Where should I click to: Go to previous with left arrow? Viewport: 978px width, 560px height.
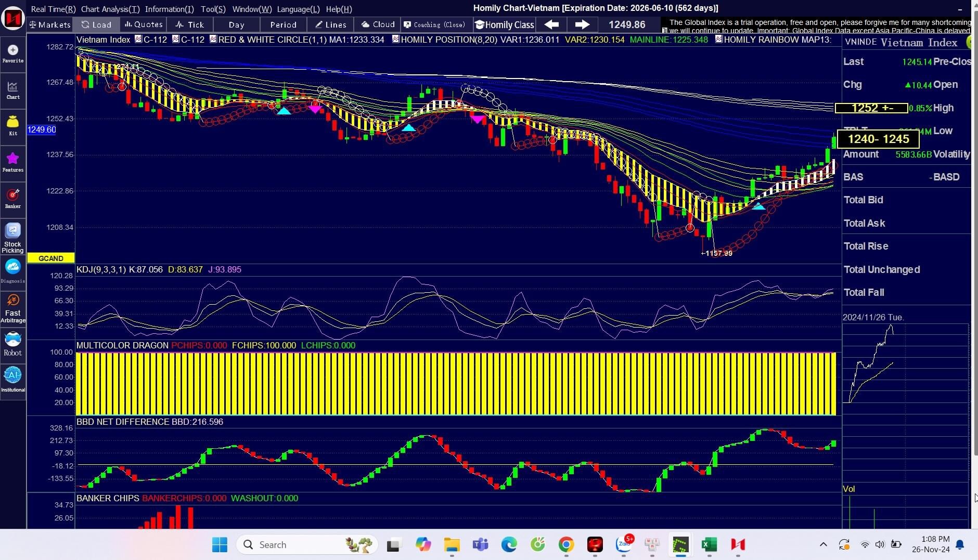coord(551,24)
